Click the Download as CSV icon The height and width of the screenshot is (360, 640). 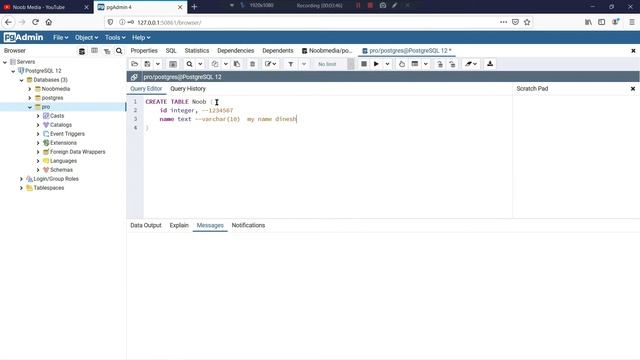(x=490, y=64)
